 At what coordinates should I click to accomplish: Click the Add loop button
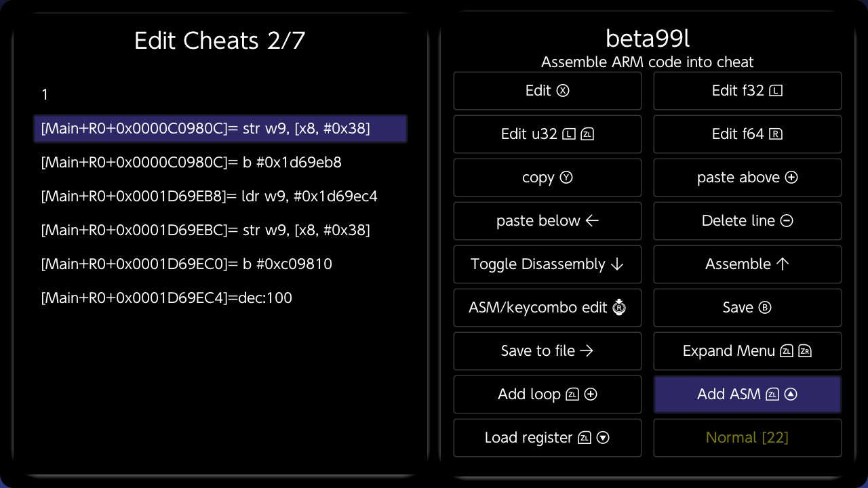coord(547,394)
